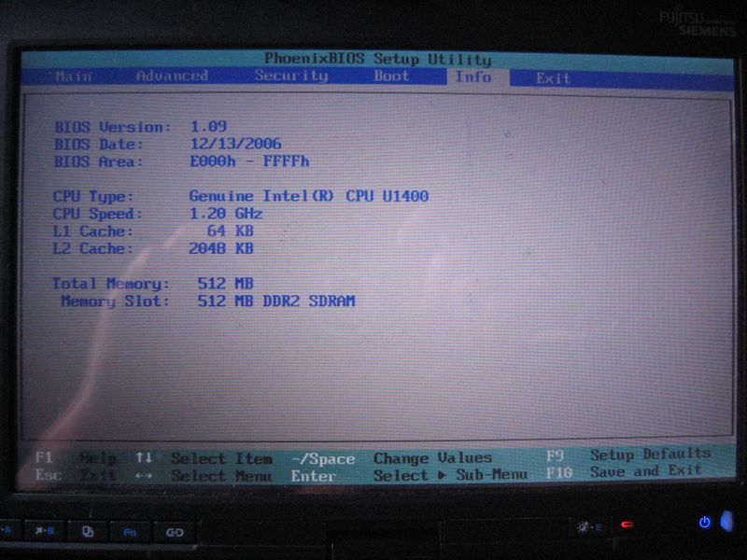The width and height of the screenshot is (747, 560).
Task: Click the E000h - FFFFh value
Action: pyautogui.click(x=249, y=161)
